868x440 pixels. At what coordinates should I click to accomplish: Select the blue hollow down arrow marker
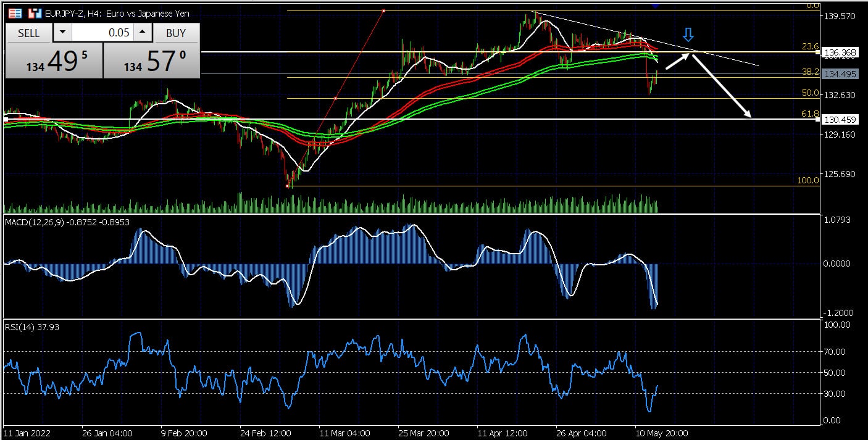688,35
